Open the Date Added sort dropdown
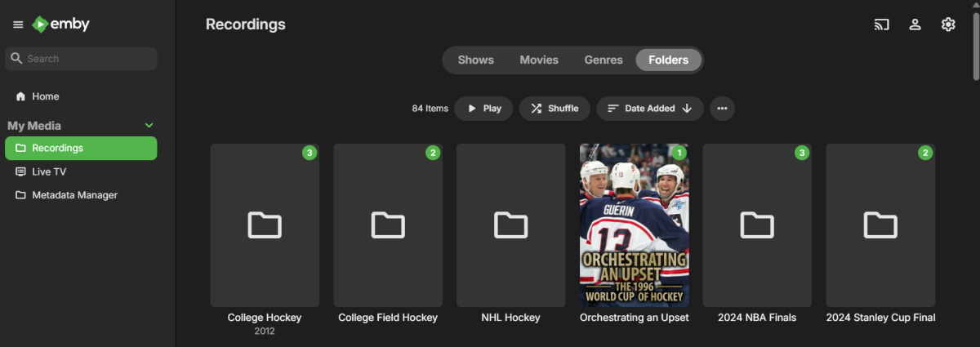Image resolution: width=980 pixels, height=347 pixels. point(649,109)
